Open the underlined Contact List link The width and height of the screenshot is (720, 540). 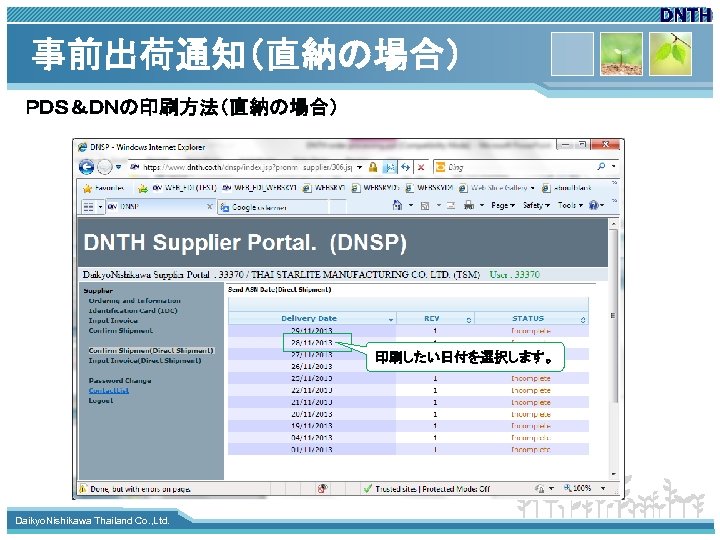point(108,391)
